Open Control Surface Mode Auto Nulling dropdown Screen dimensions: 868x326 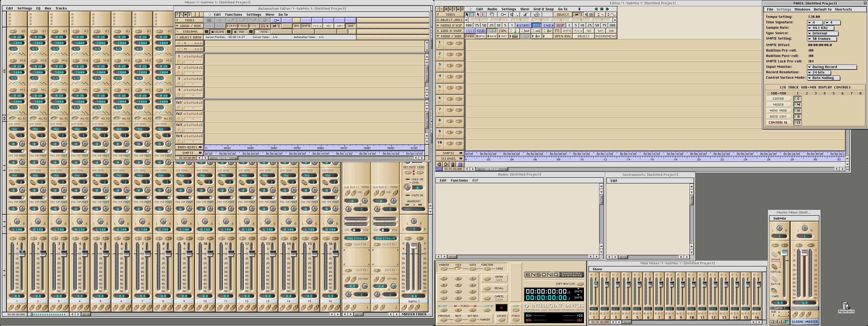pos(824,78)
